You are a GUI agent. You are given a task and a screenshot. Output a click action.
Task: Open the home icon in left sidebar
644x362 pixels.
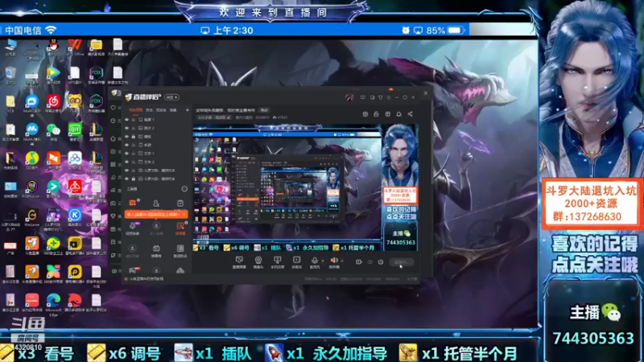[x=114, y=138]
